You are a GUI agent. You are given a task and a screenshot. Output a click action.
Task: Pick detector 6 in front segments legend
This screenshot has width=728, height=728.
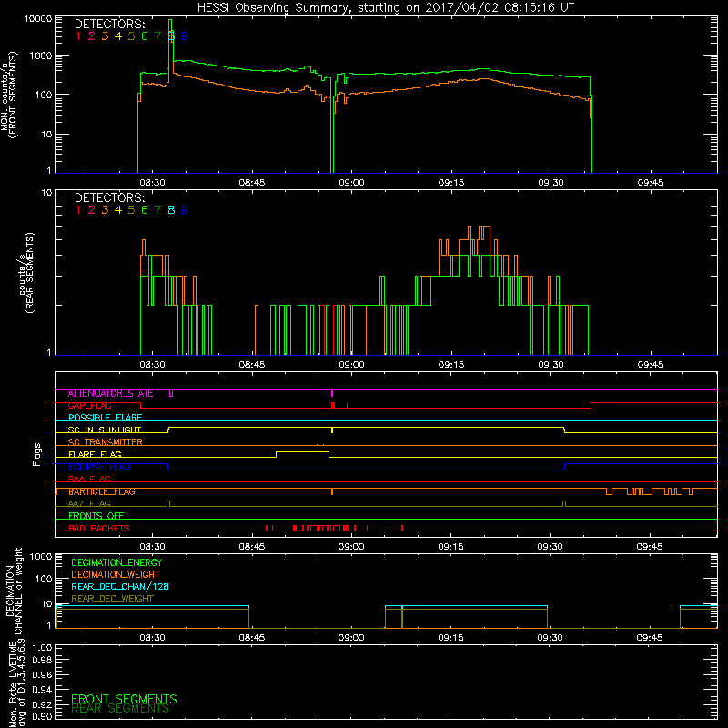click(145, 36)
